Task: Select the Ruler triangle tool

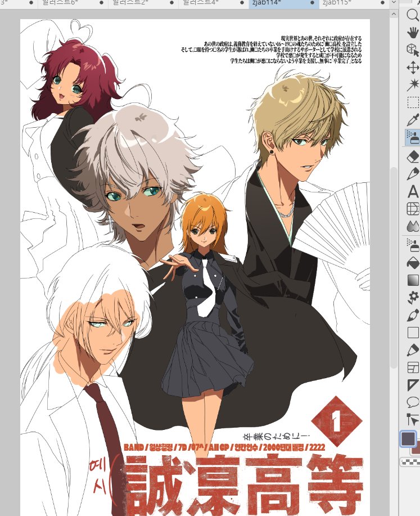Action: [413, 385]
